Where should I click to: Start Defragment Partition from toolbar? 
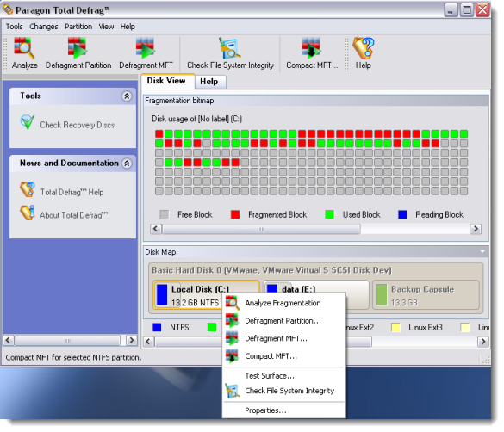coord(78,53)
